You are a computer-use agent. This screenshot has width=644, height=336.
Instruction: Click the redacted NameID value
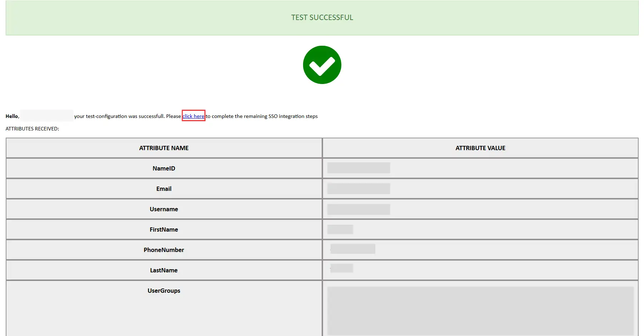click(358, 168)
